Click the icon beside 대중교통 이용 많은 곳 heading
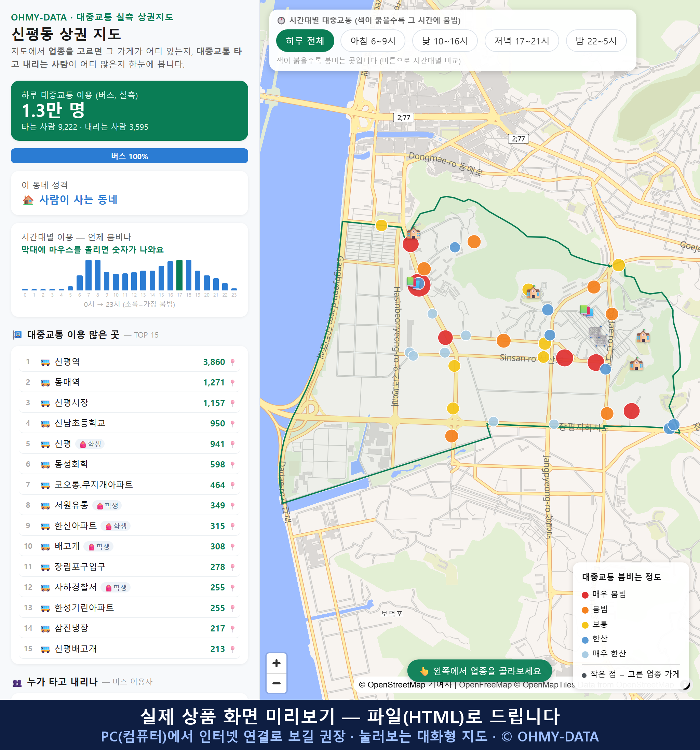The height and width of the screenshot is (750, 700). coord(17,335)
